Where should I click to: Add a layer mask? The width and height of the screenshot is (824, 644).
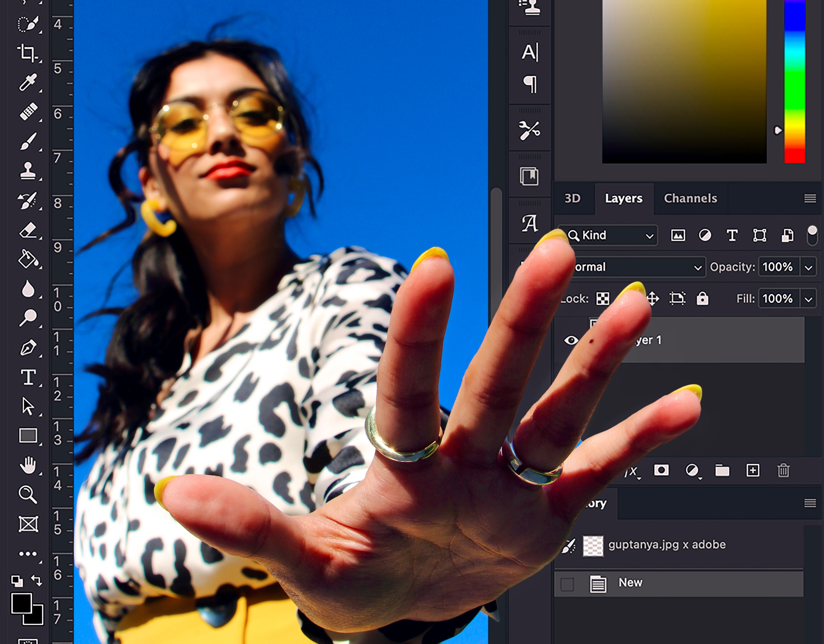tap(661, 470)
